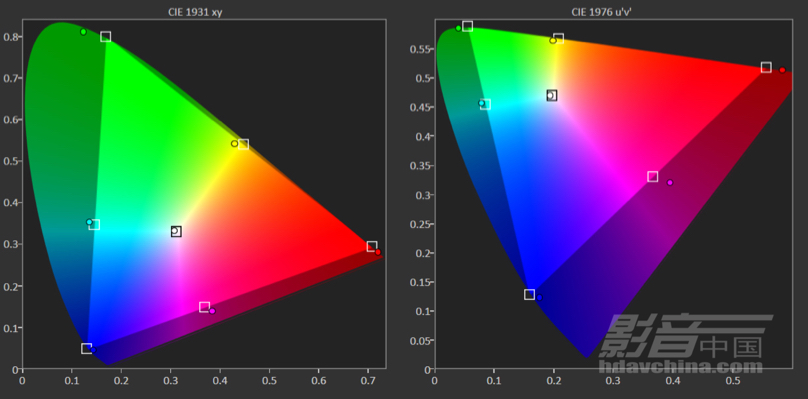Screen dimensions: 808x399
Task: Click the white point target square in CIE 1976 chart
Action: tap(552, 95)
